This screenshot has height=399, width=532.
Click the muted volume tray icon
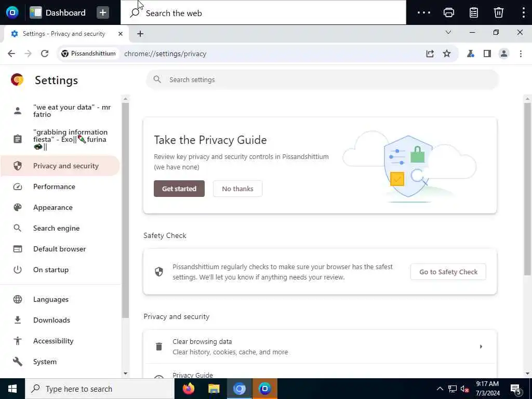pyautogui.click(x=465, y=389)
